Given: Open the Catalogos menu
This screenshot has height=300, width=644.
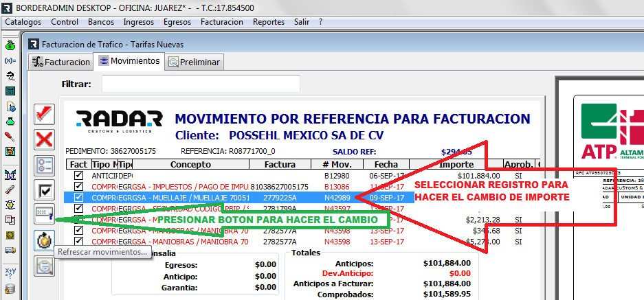Looking at the screenshot, I should click(x=23, y=22).
